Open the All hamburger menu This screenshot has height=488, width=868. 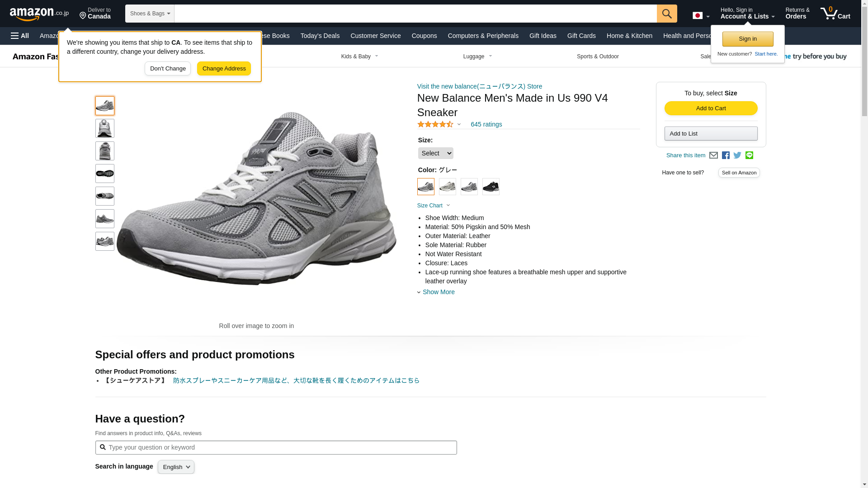click(x=20, y=36)
